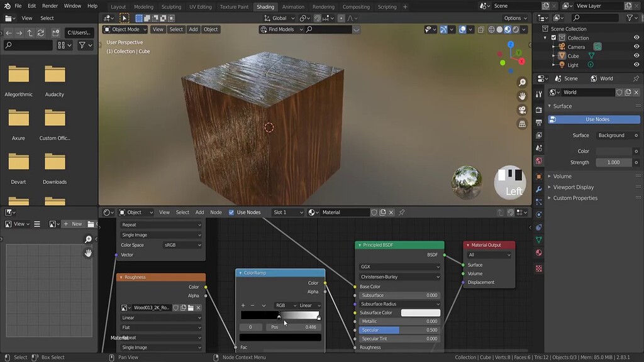The image size is (644, 362).
Task: Switch to the Layout workspace tab
Action: [x=118, y=6]
